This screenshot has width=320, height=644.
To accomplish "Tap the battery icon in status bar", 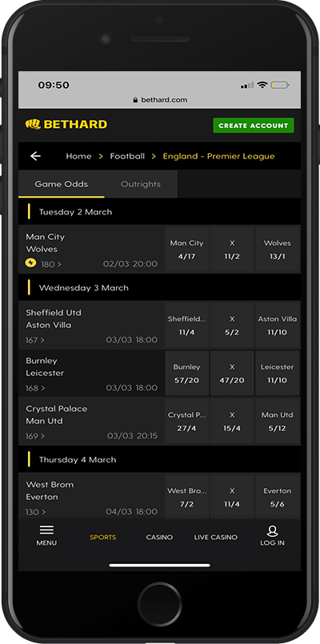I will (280, 86).
